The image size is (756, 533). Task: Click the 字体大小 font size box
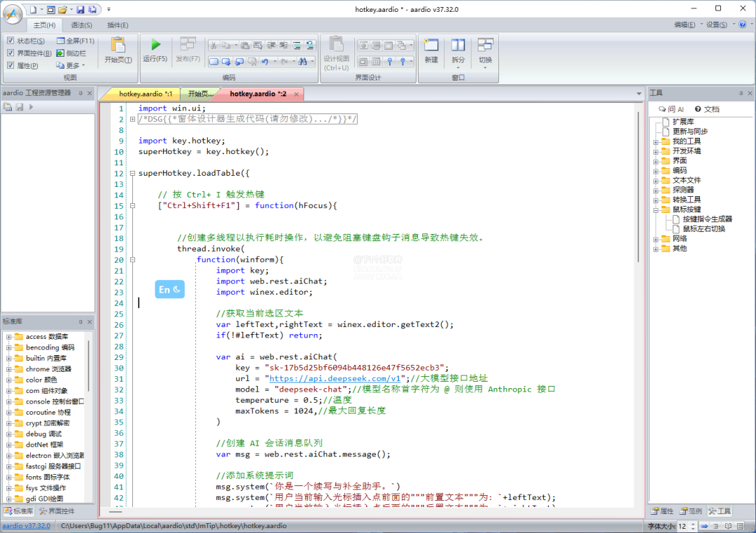(682, 525)
